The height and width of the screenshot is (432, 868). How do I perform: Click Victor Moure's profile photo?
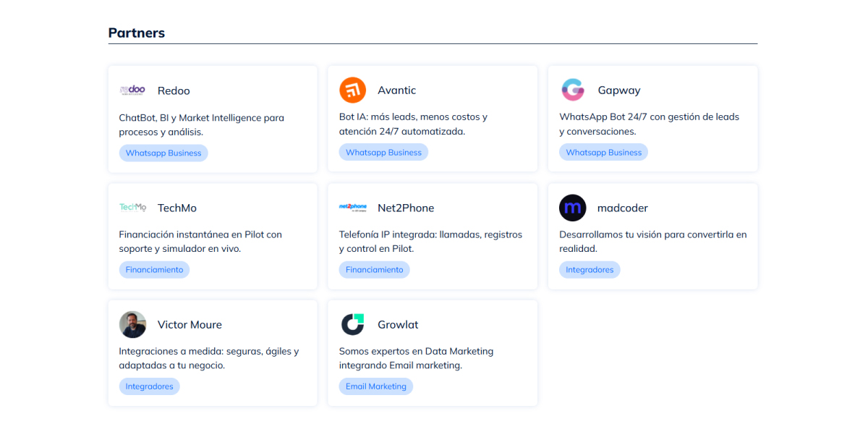(132, 325)
